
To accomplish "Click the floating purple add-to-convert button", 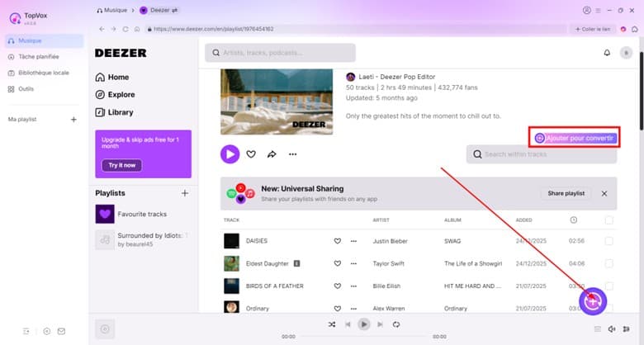I will pos(593,301).
